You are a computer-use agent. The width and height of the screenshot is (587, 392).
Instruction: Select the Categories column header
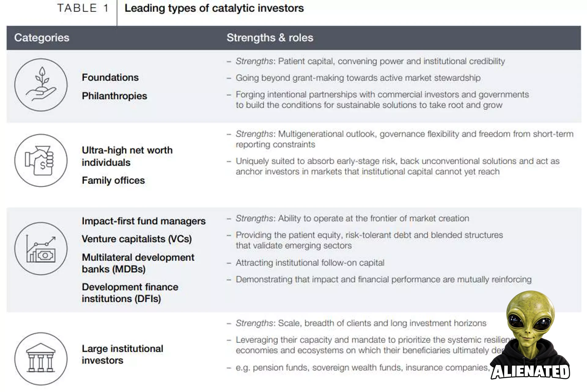tap(42, 38)
